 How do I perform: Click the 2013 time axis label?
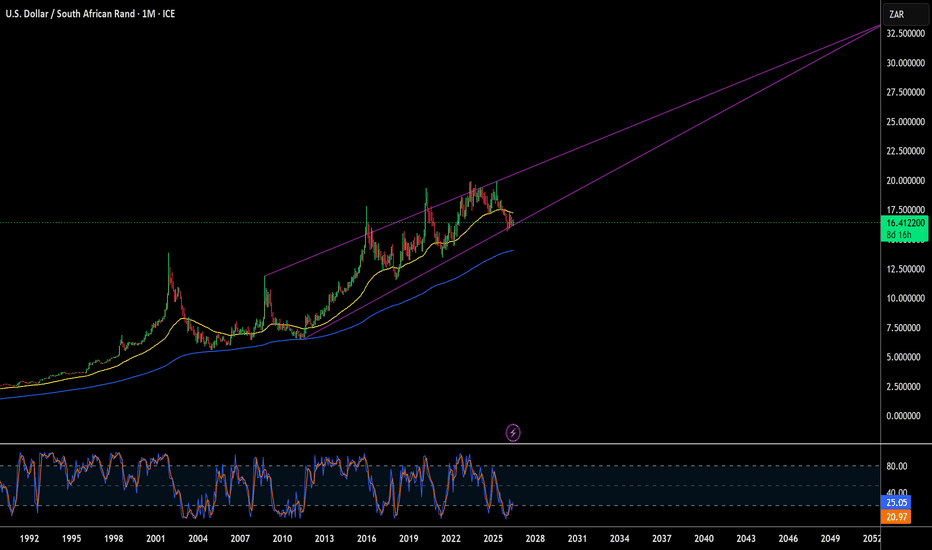coord(325,539)
